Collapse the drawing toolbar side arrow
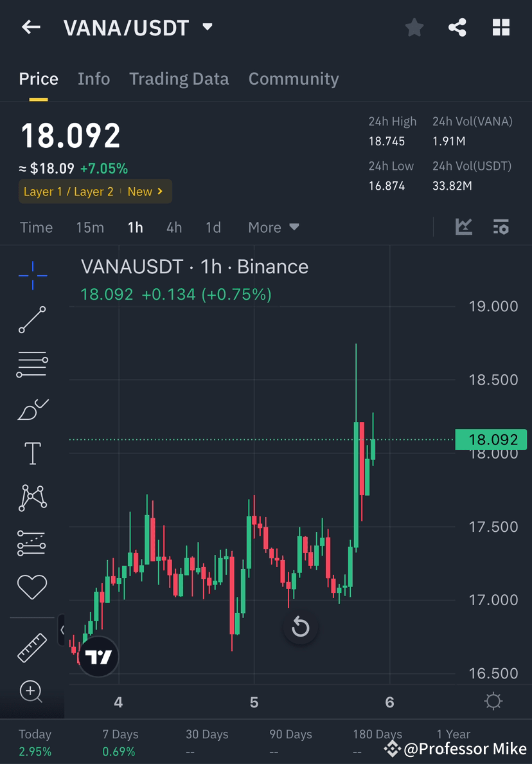This screenshot has width=532, height=764. pyautogui.click(x=62, y=630)
